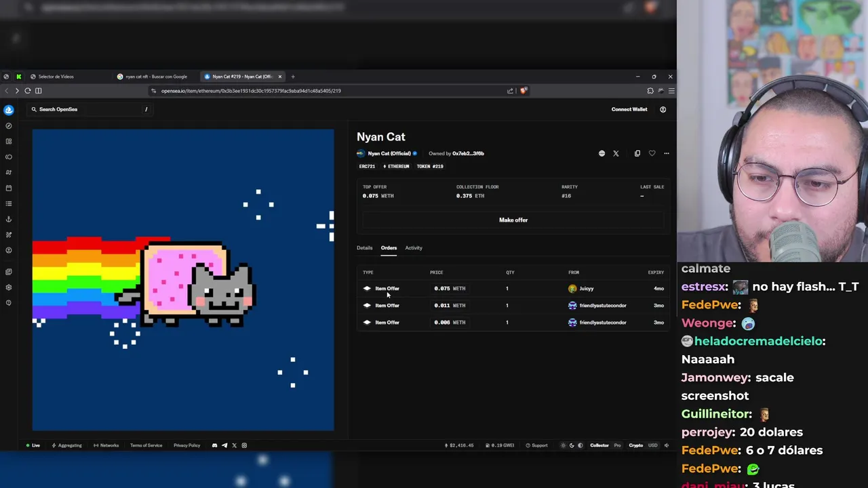Click the 0.19 GWEI gas indicator
Viewport: 868px width, 488px height.
click(500, 445)
